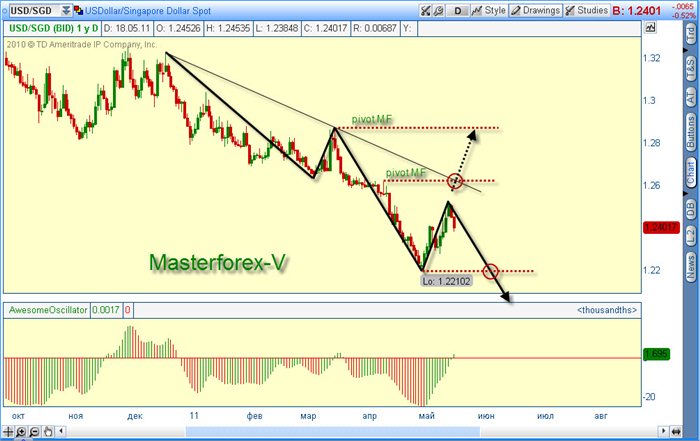Viewport: 700px width, 441px height.
Task: Click the upper pivot MF label
Action: tap(371, 120)
